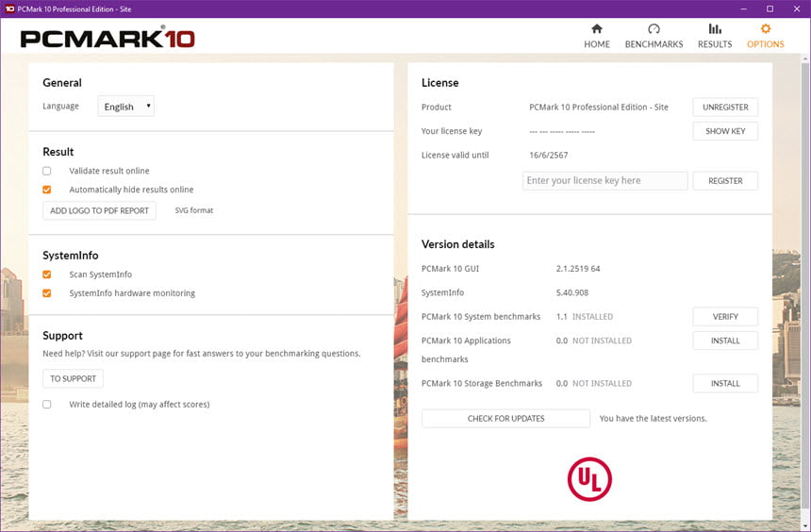Focus the license key input field
Viewport: 811px width, 532px height.
[x=605, y=180]
